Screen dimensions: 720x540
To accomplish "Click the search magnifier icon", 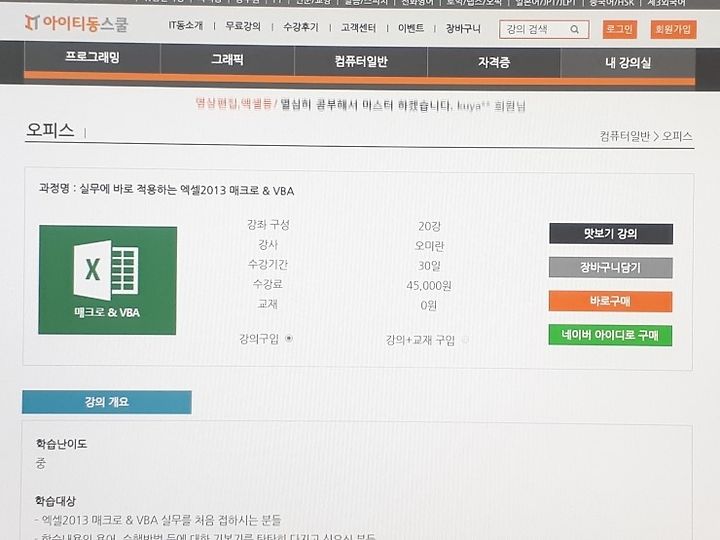I will [x=574, y=29].
